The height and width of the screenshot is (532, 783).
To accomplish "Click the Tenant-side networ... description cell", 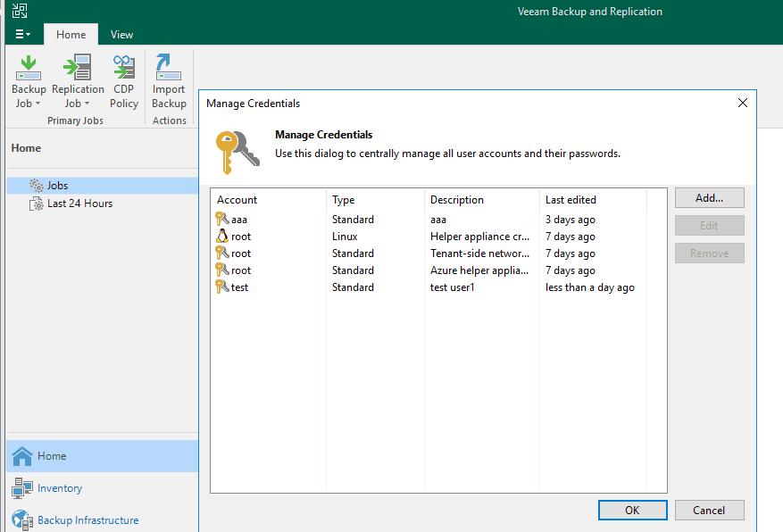I will (479, 254).
